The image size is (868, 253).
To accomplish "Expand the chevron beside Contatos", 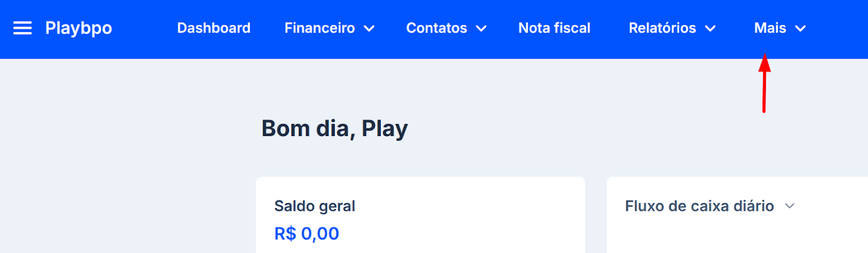I will tap(481, 29).
